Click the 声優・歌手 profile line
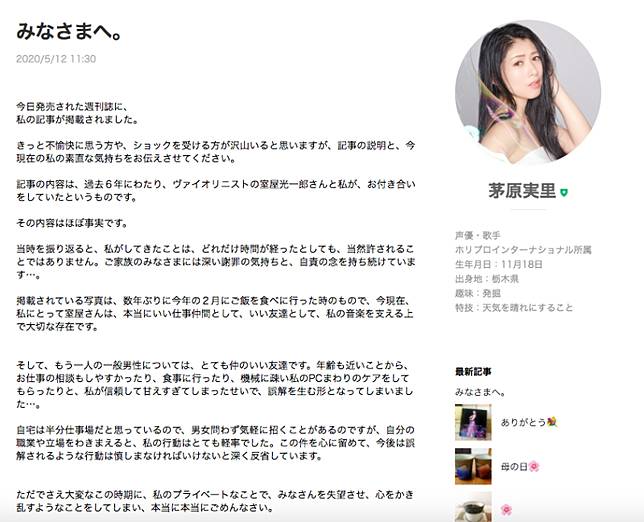The width and height of the screenshot is (644, 522). click(x=478, y=235)
